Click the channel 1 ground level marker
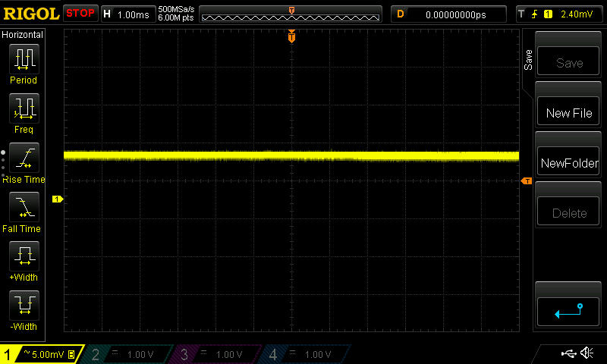 (x=58, y=199)
